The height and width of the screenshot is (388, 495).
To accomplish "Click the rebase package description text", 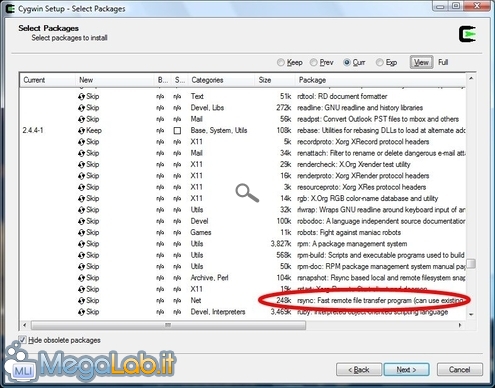I will (x=381, y=131).
